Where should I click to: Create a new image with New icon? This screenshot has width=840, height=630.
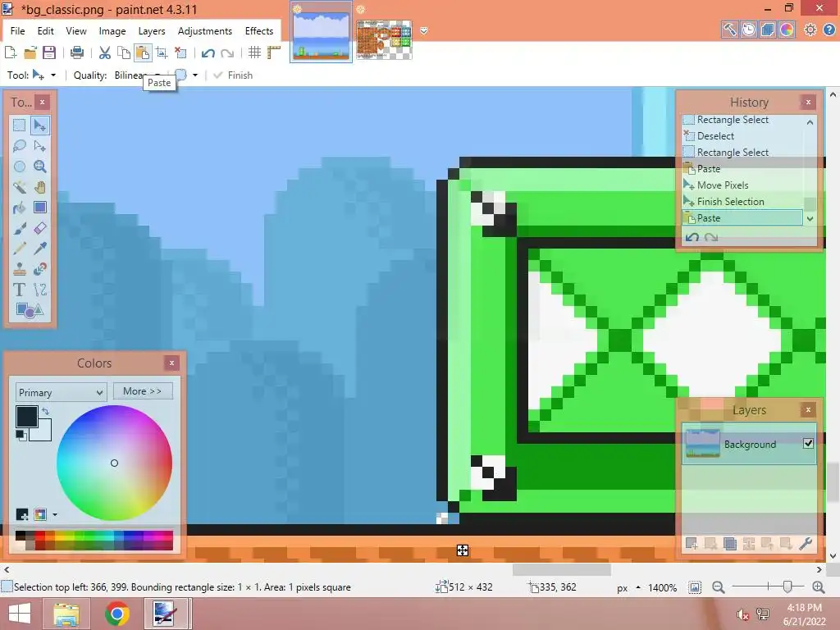(11, 52)
